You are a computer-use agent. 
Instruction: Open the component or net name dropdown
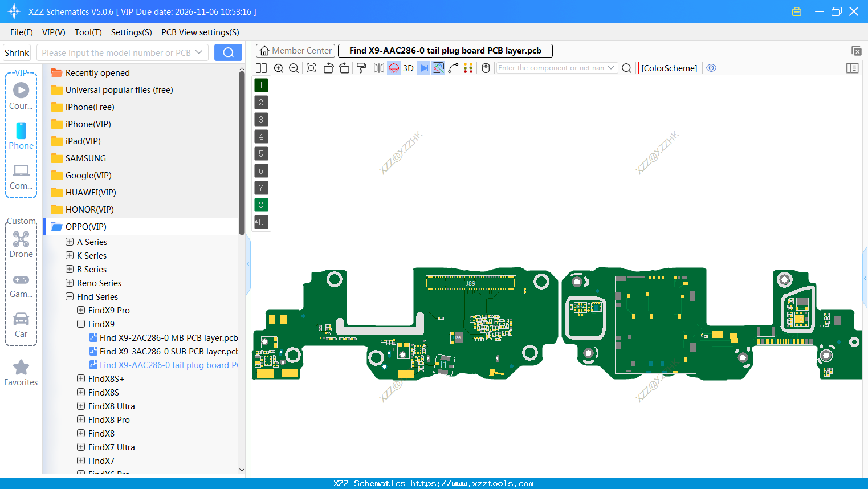coord(611,67)
